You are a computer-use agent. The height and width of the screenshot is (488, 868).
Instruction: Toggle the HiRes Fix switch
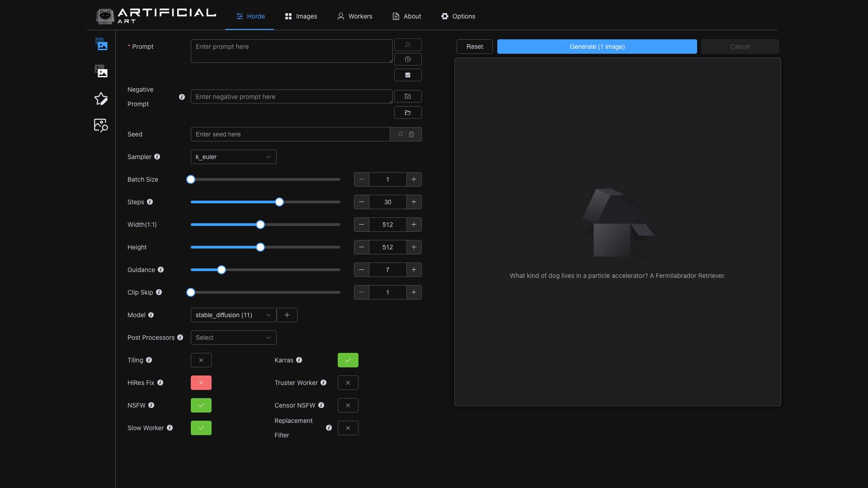201,383
